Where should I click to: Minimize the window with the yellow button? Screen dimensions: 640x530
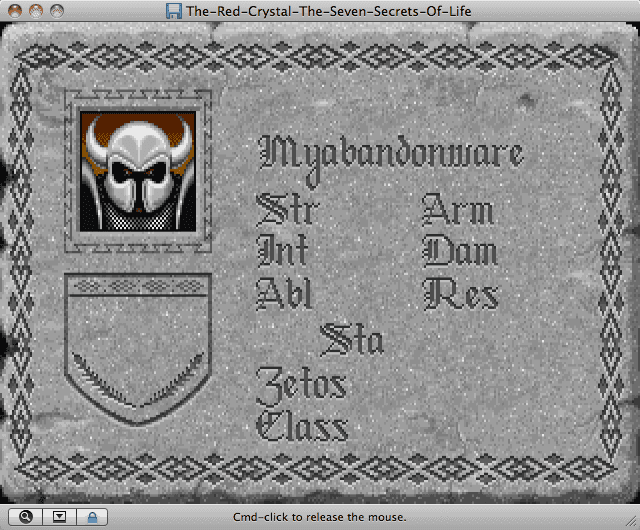(x=36, y=11)
